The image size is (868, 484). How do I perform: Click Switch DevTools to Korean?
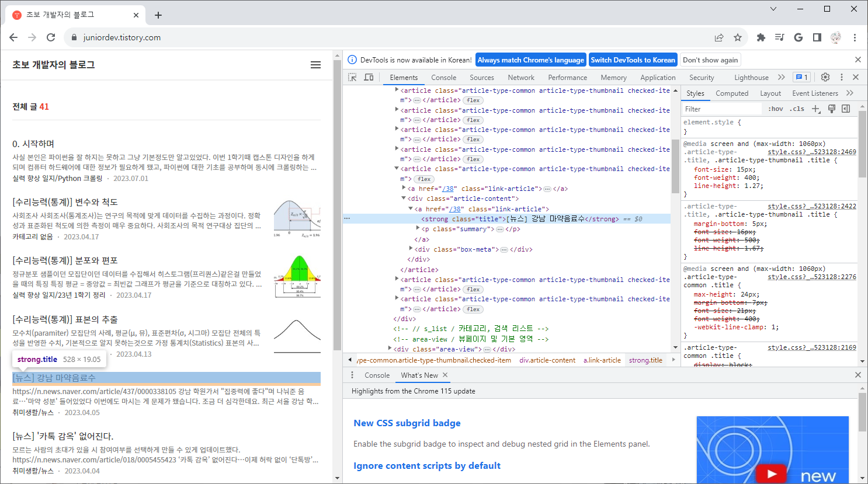point(633,60)
